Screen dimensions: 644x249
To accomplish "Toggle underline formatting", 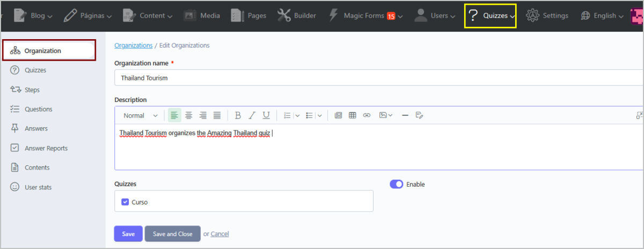I will pos(266,115).
